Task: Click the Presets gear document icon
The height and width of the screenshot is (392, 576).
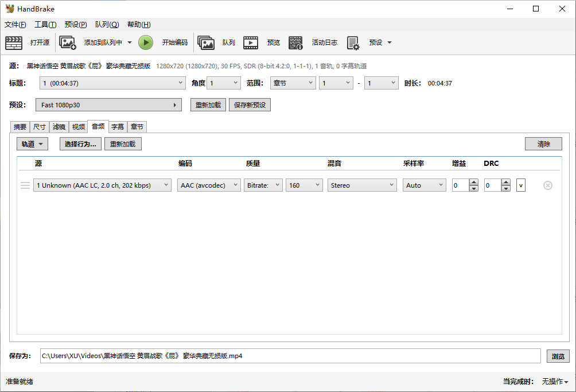Action: click(x=353, y=42)
